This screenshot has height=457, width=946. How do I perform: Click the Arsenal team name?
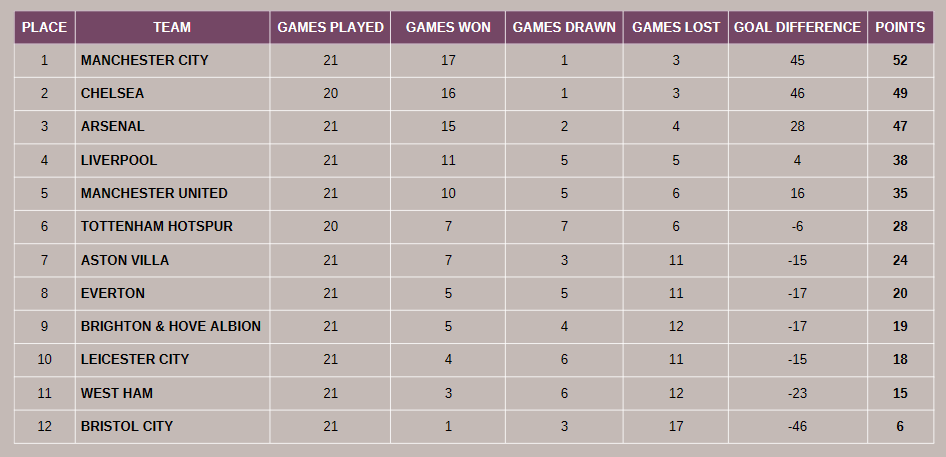(113, 126)
